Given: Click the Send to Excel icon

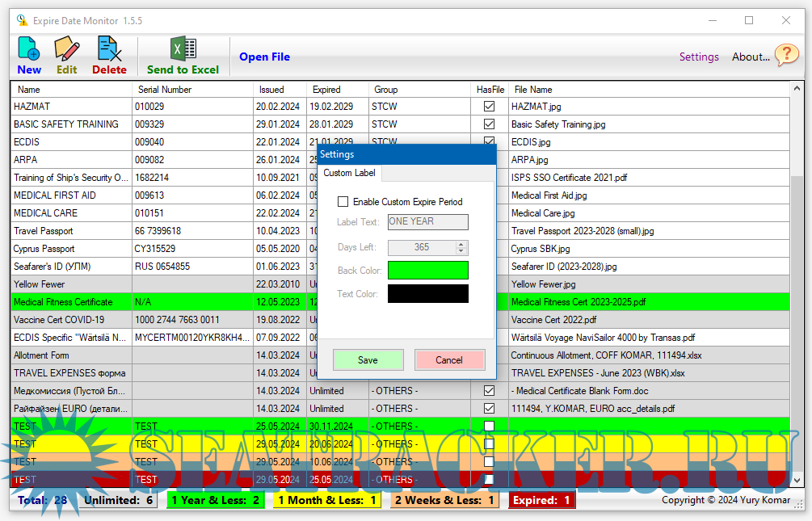Looking at the screenshot, I should 183,50.
